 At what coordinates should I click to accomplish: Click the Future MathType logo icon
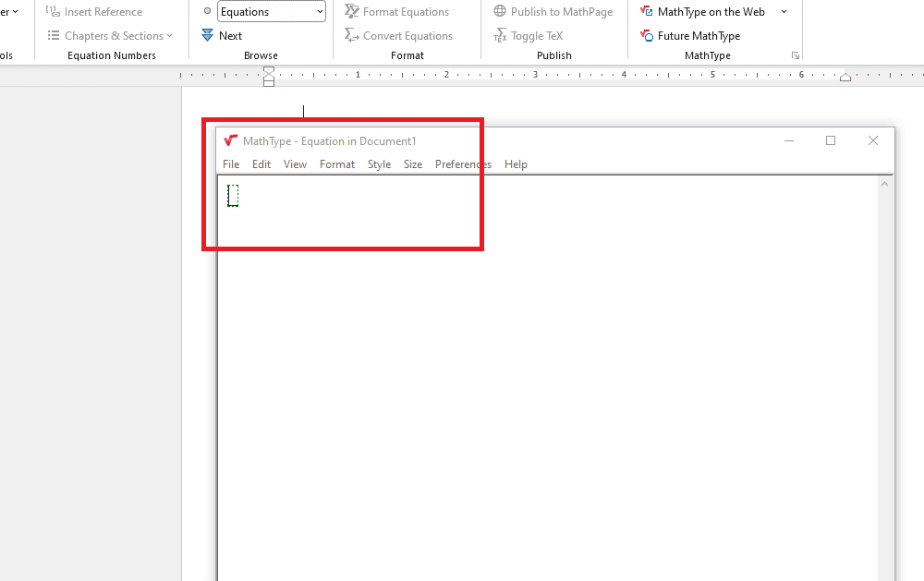click(647, 35)
